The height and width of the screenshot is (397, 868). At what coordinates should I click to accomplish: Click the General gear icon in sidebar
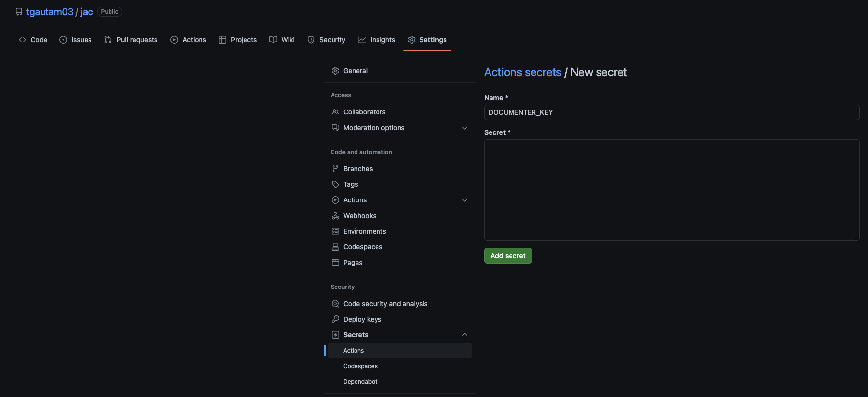coord(335,71)
